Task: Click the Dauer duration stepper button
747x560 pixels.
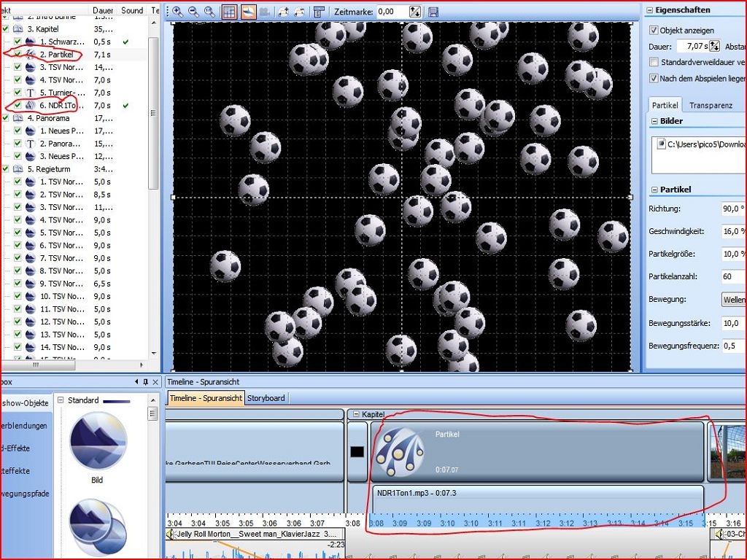Action: 714,46
